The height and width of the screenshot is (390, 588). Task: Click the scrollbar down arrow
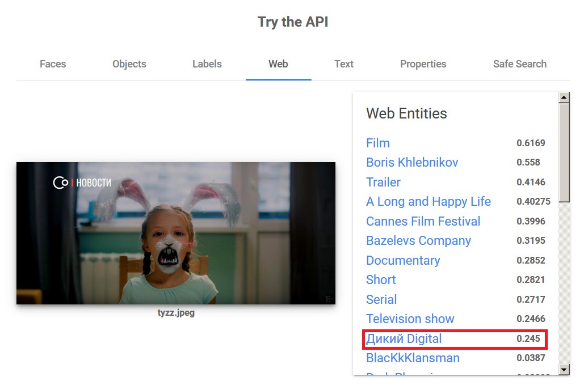point(564,370)
